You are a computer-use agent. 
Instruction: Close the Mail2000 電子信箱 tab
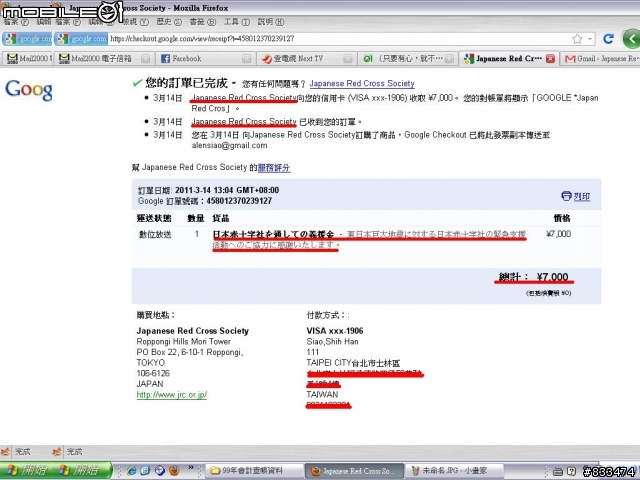(145, 59)
